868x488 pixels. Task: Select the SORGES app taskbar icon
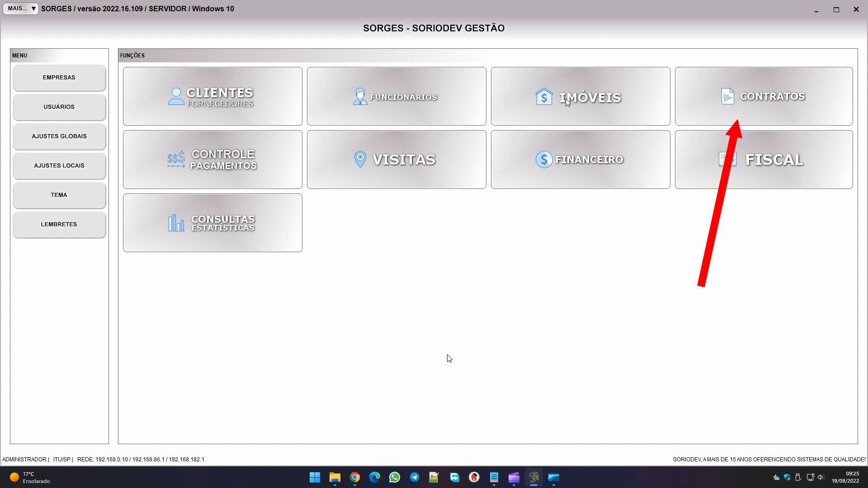click(534, 477)
